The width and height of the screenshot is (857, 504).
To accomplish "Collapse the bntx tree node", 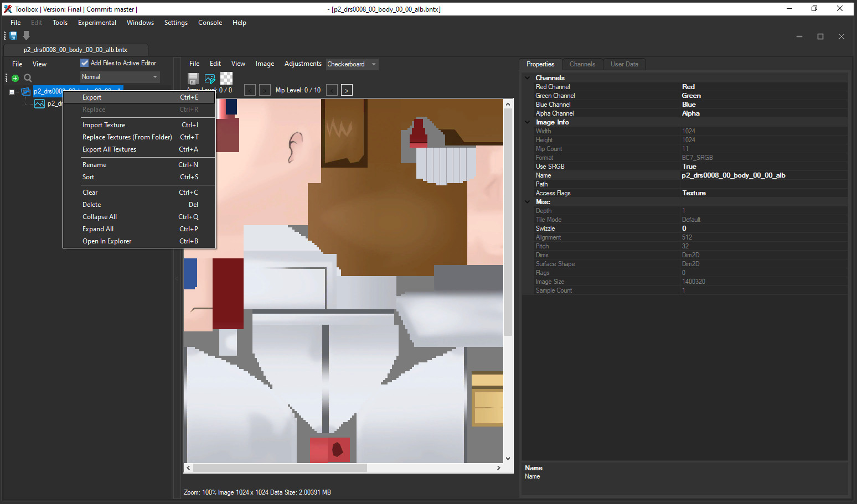I will pos(12,92).
